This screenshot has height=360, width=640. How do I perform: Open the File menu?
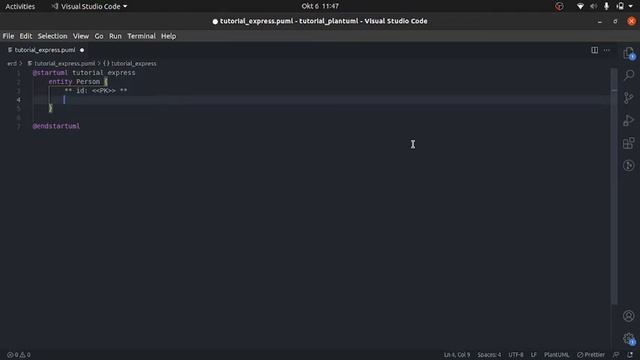click(8, 36)
